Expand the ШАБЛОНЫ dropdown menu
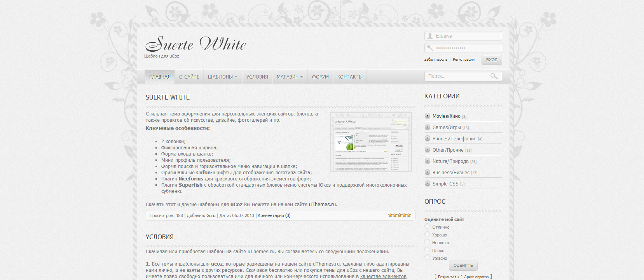The image size is (644, 280). [x=223, y=77]
